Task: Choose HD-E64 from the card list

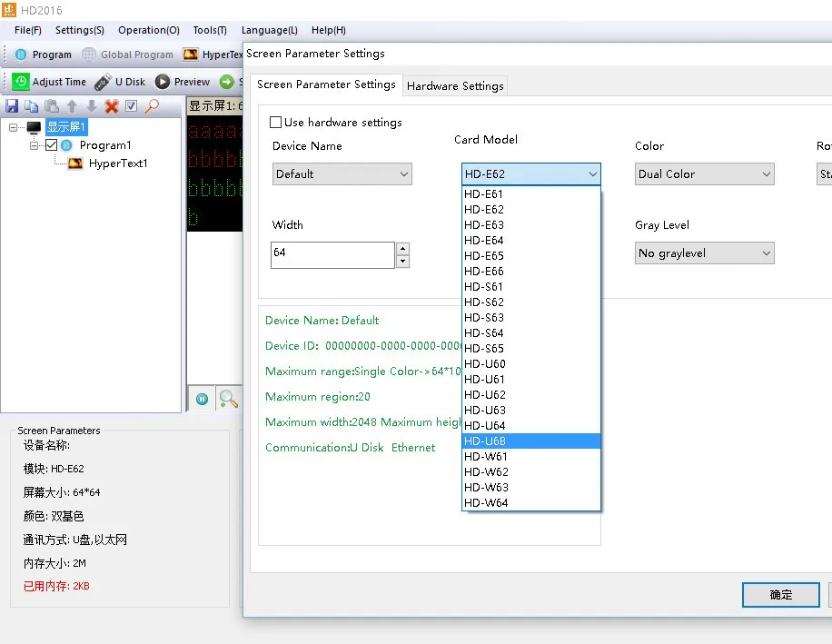Action: [531, 241]
